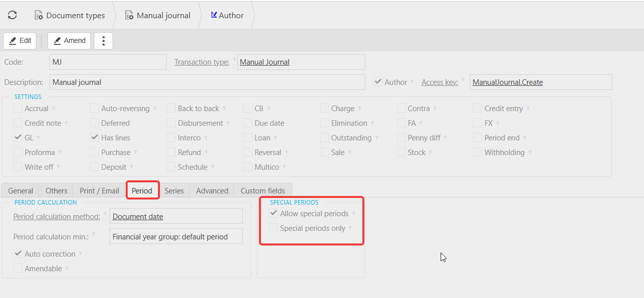Toggle the Reversal checkbox
The image size is (644, 298).
248,152
